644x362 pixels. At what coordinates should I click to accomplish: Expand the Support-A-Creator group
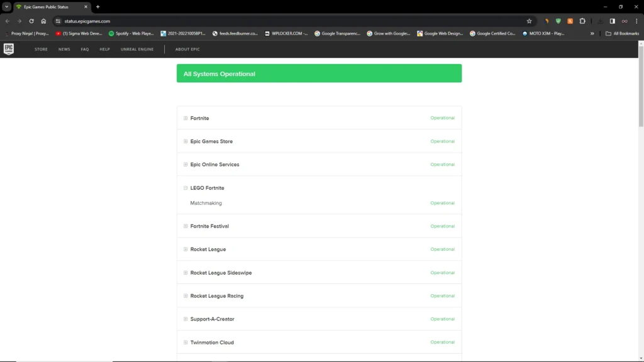(186, 319)
